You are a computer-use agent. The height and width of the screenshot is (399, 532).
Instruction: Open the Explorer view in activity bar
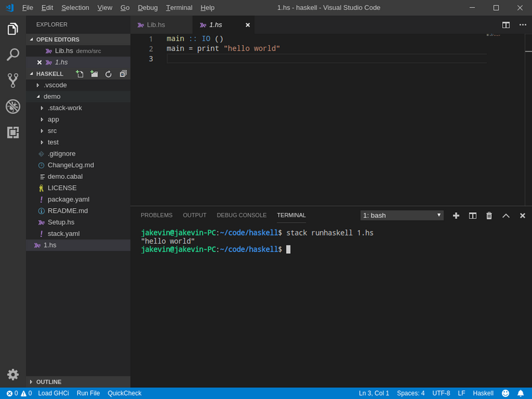(13, 29)
